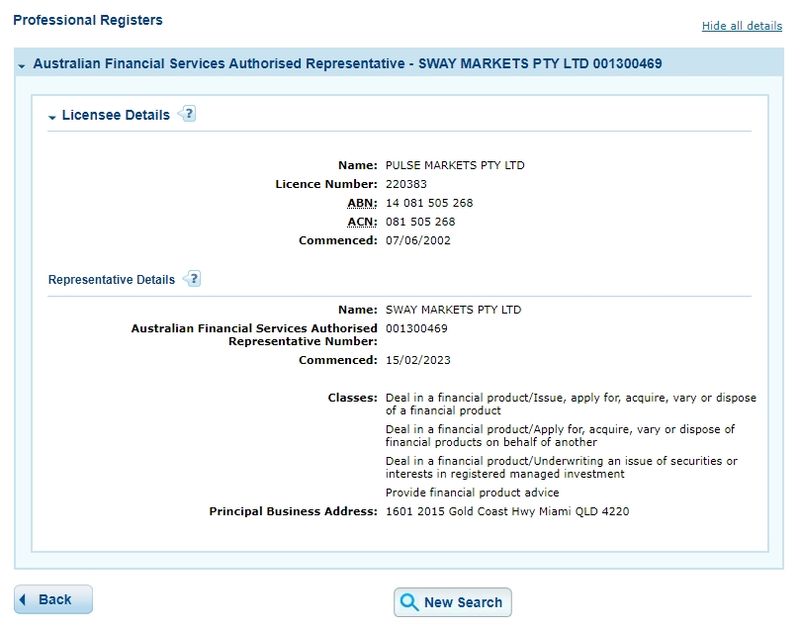Image resolution: width=800 pixels, height=635 pixels.
Task: Select representative name SWAY MARKETS PTY LTD
Action: click(x=453, y=310)
